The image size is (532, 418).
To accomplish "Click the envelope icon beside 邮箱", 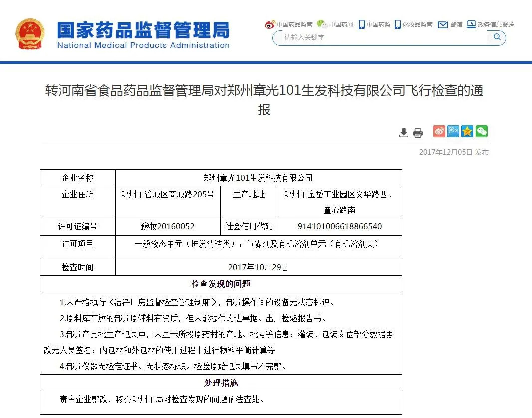I will point(443,25).
